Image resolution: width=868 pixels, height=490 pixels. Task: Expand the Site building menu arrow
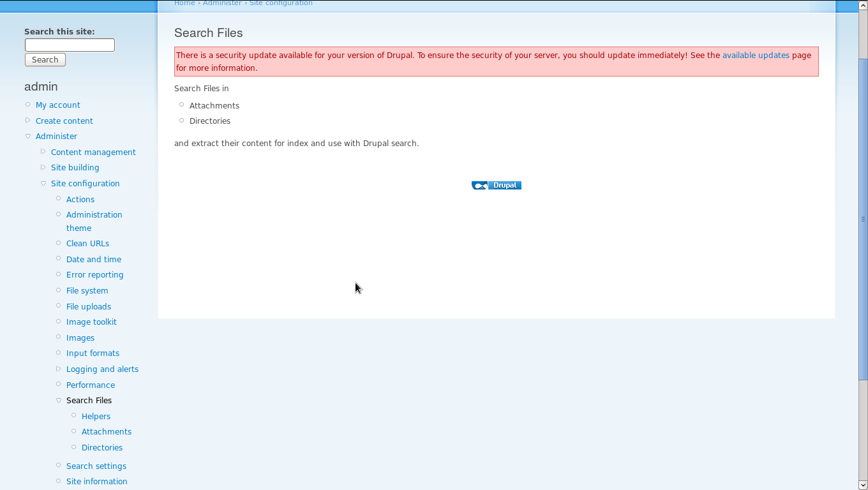coord(43,168)
